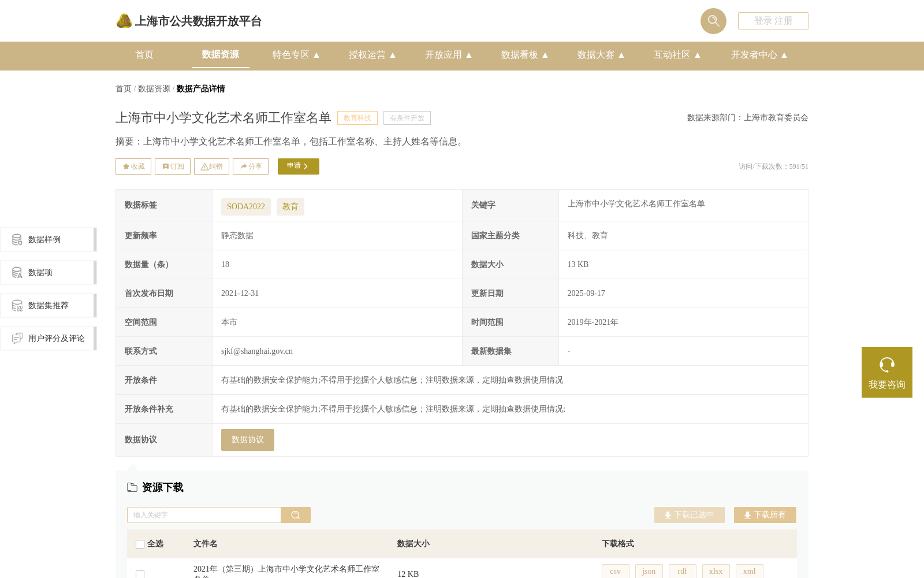The width and height of the screenshot is (924, 578).
Task: Click the 纠错 error report button
Action: pyautogui.click(x=211, y=166)
